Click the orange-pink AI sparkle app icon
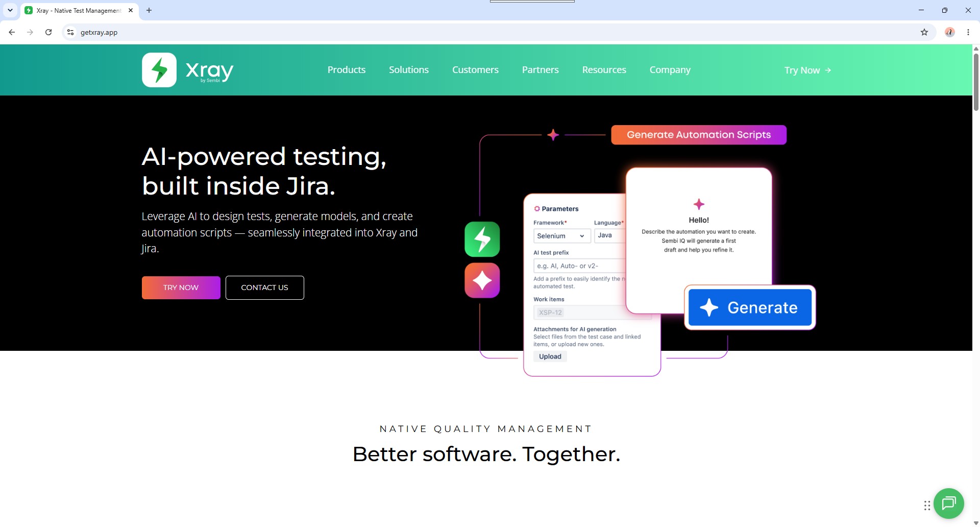Screen dimensions: 980x527 click(482, 280)
